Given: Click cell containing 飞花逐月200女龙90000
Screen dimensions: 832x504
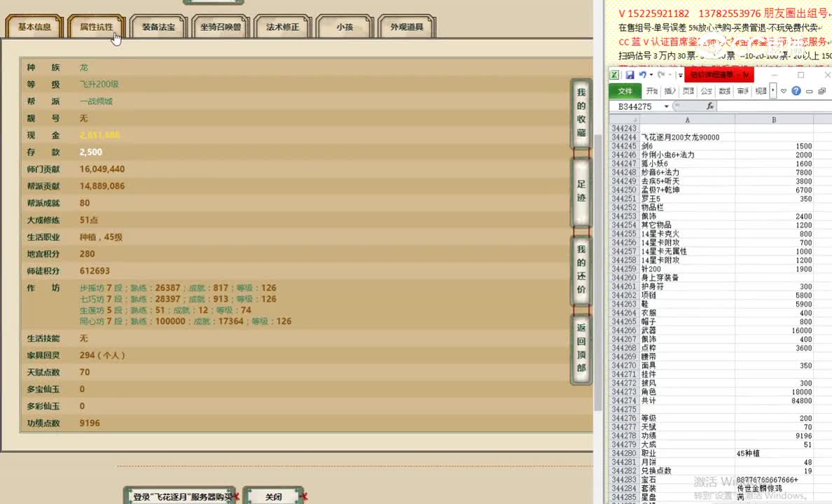Looking at the screenshot, I should click(687, 137).
